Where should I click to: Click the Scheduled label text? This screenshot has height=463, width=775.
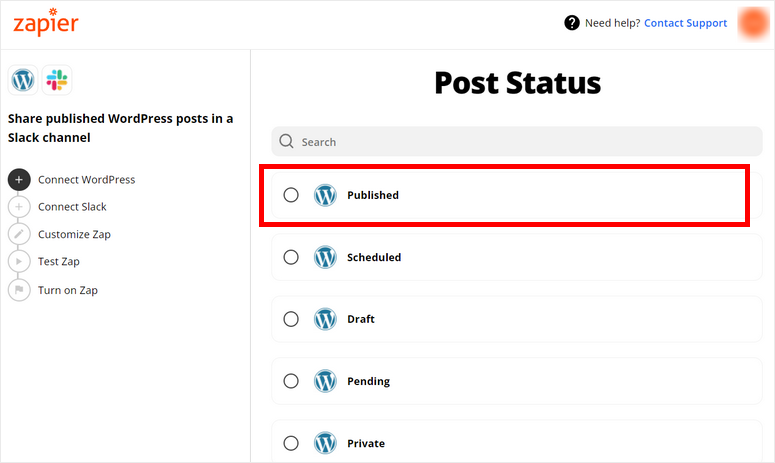374,257
